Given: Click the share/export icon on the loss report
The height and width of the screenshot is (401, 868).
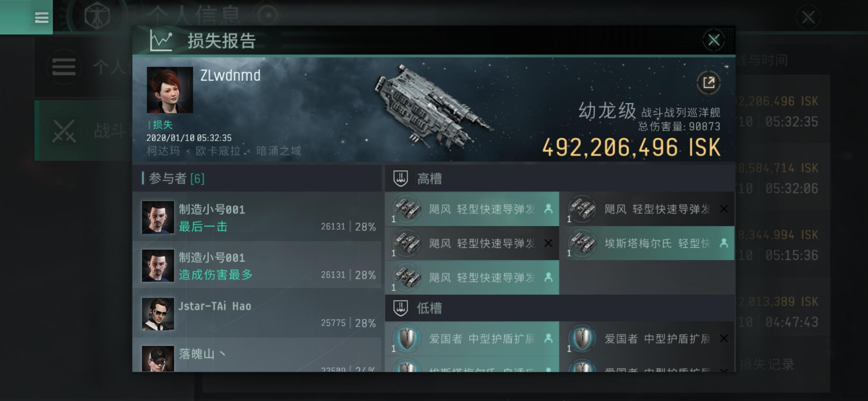Looking at the screenshot, I should point(708,82).
